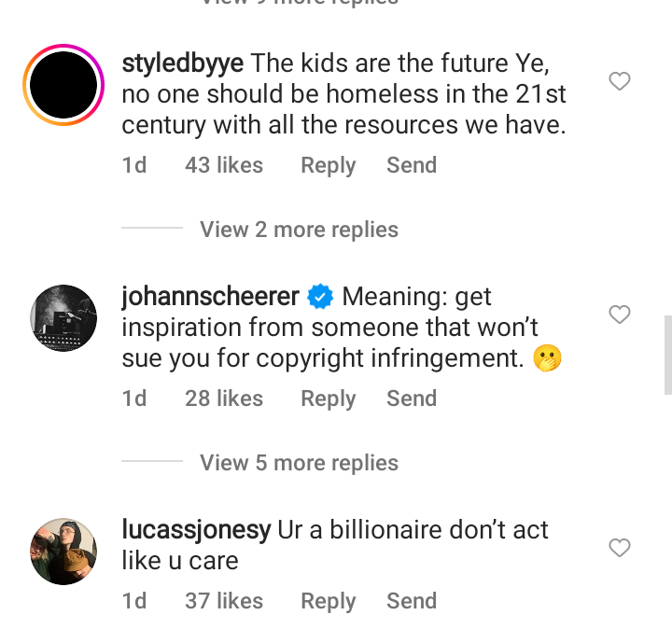This screenshot has width=672, height=643.
Task: Like johannscheerer's comment with the heart
Action: click(x=620, y=315)
